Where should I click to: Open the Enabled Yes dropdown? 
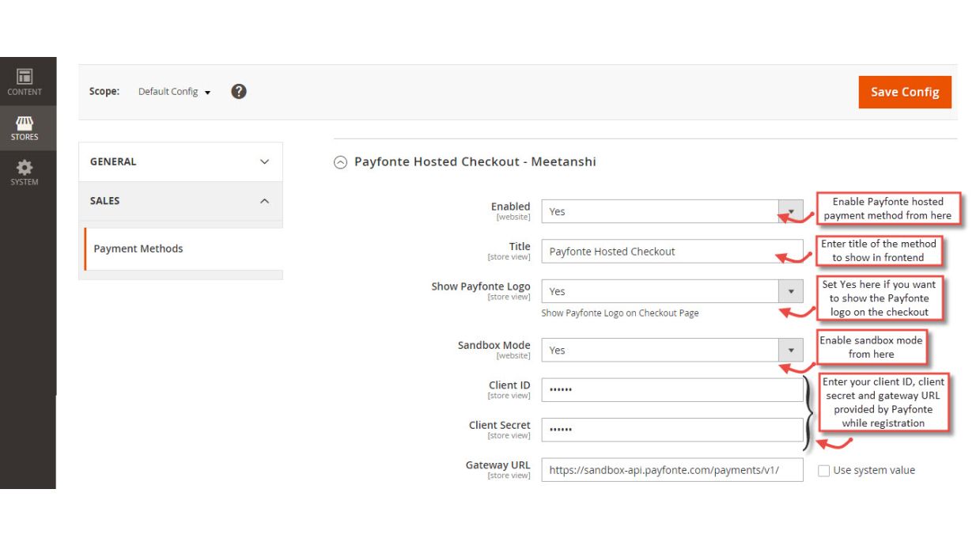click(672, 211)
